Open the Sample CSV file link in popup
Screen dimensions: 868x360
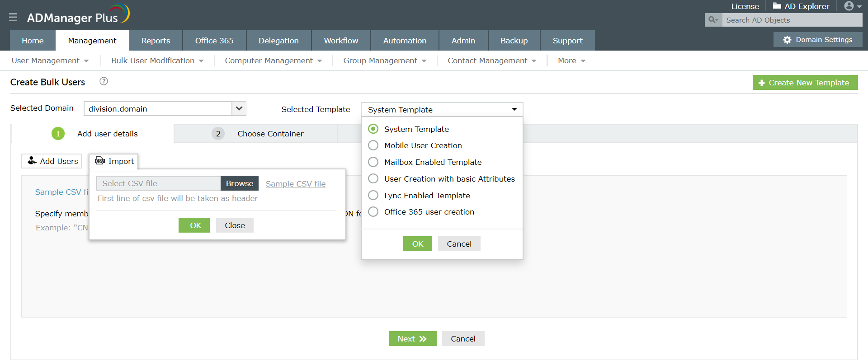click(x=295, y=184)
